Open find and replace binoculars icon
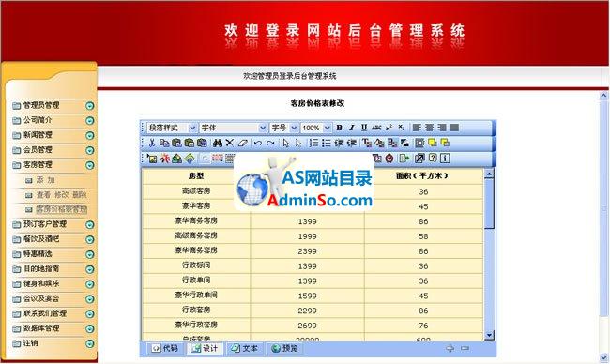 [218, 143]
